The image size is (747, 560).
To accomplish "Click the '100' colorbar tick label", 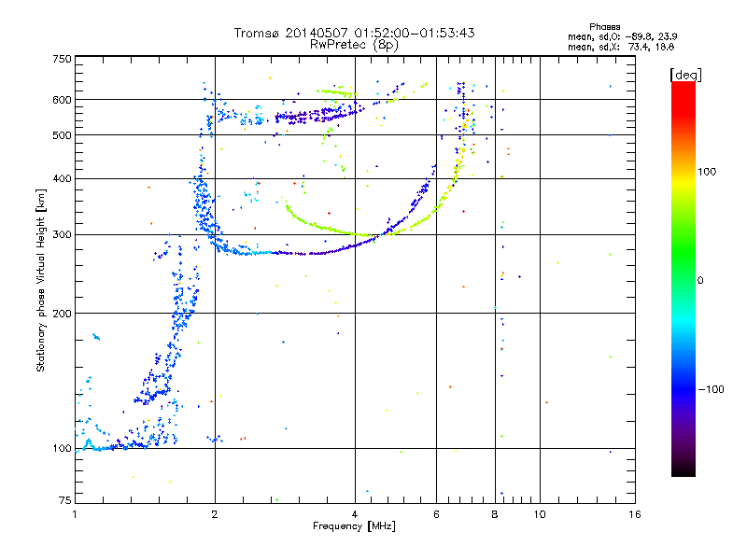I will point(707,172).
